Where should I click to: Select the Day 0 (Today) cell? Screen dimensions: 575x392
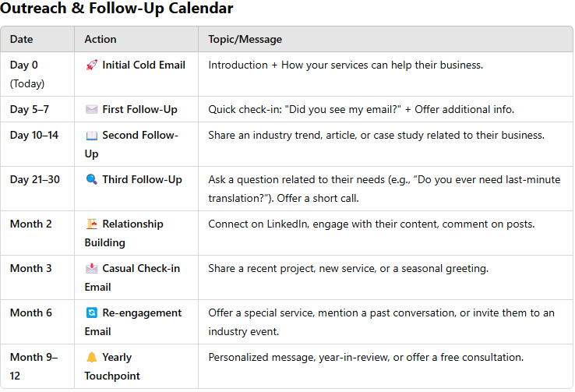point(28,74)
